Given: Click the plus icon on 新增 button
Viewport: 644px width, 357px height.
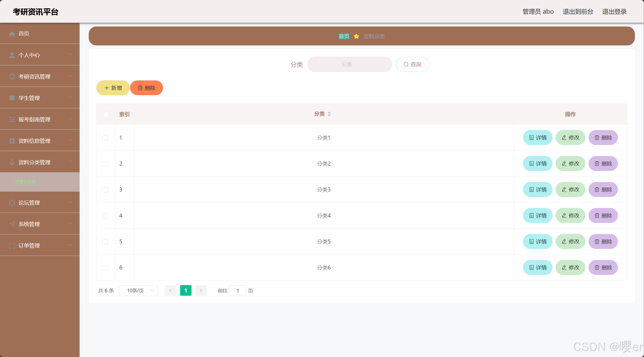Looking at the screenshot, I should [107, 88].
